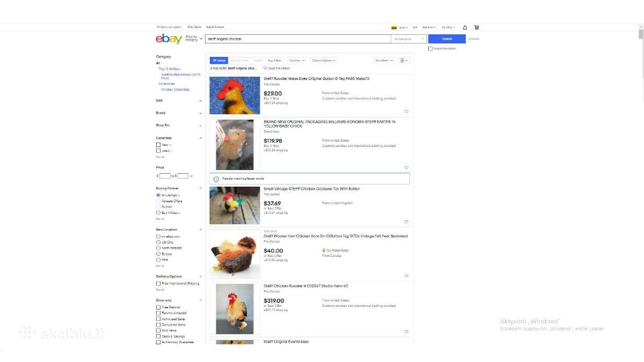Image resolution: width=644 pixels, height=362 pixels.
Task: Watchlist heart for Steiff Chicken Rooster Studio Hahn
Action: tap(406, 332)
